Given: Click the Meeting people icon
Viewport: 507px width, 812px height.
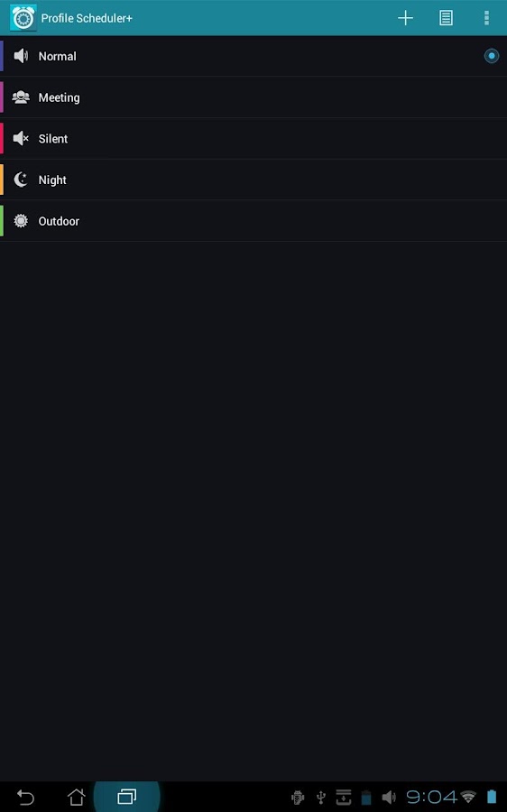Looking at the screenshot, I should [x=21, y=97].
